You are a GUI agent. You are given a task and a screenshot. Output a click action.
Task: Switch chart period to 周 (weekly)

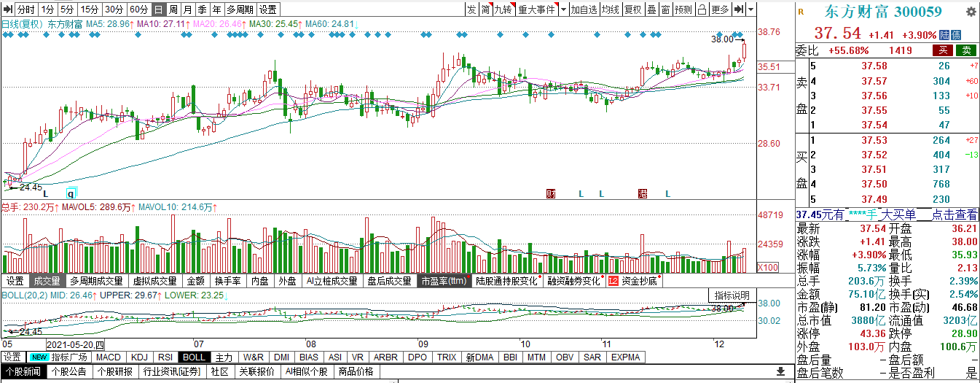pyautogui.click(x=173, y=9)
